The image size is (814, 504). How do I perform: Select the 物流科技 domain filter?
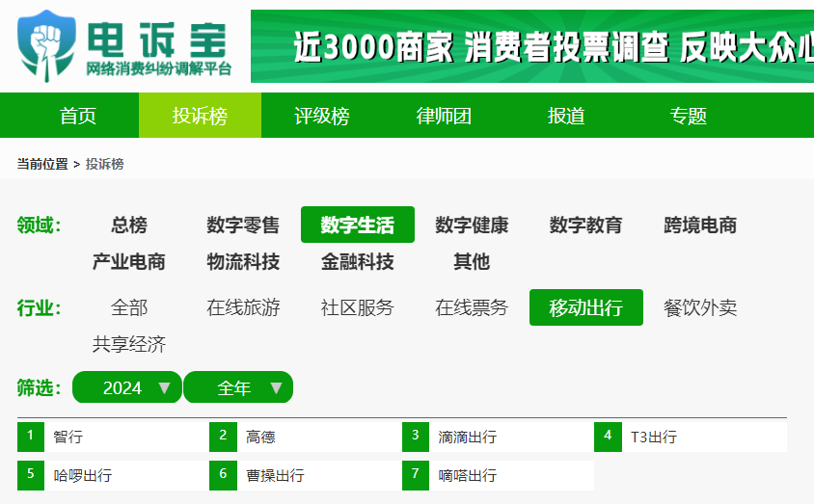pos(243,261)
